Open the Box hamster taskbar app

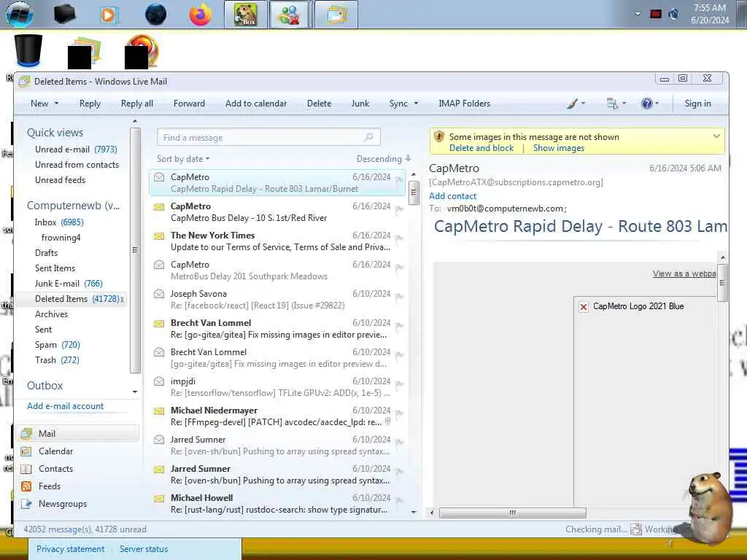click(246, 15)
